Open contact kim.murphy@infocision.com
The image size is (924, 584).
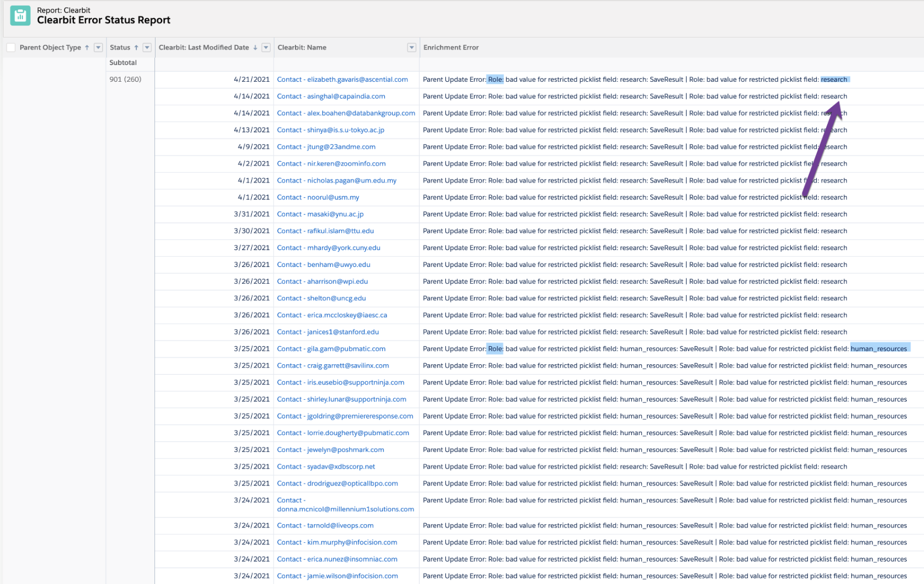pos(337,542)
